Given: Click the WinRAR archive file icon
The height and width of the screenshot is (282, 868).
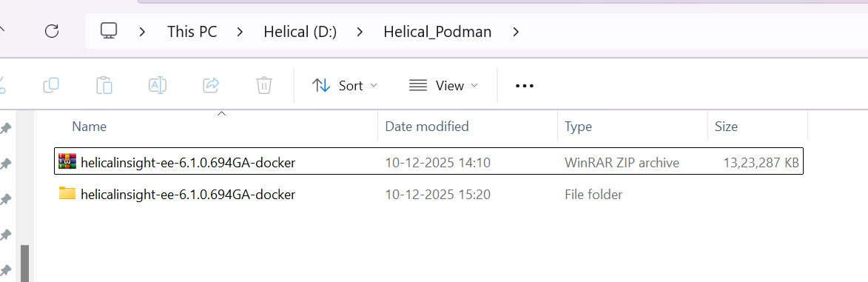Looking at the screenshot, I should pyautogui.click(x=67, y=161).
